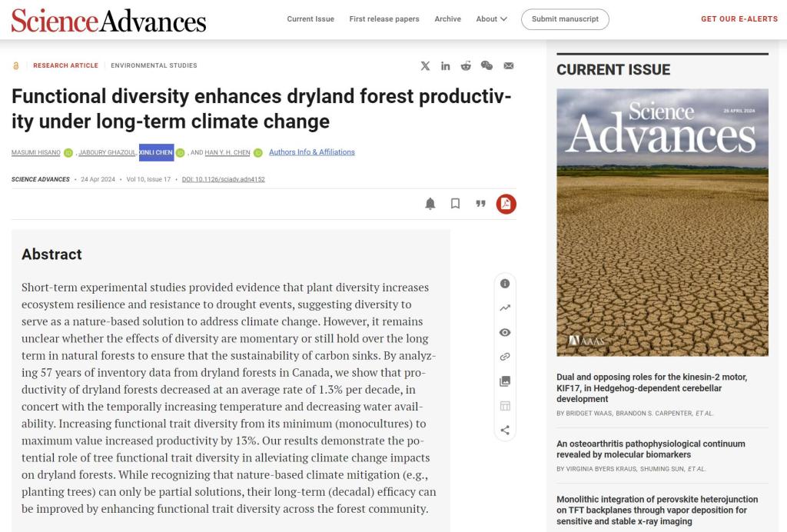Share article by email envelope icon
Image resolution: width=787 pixels, height=532 pixels.
(508, 66)
